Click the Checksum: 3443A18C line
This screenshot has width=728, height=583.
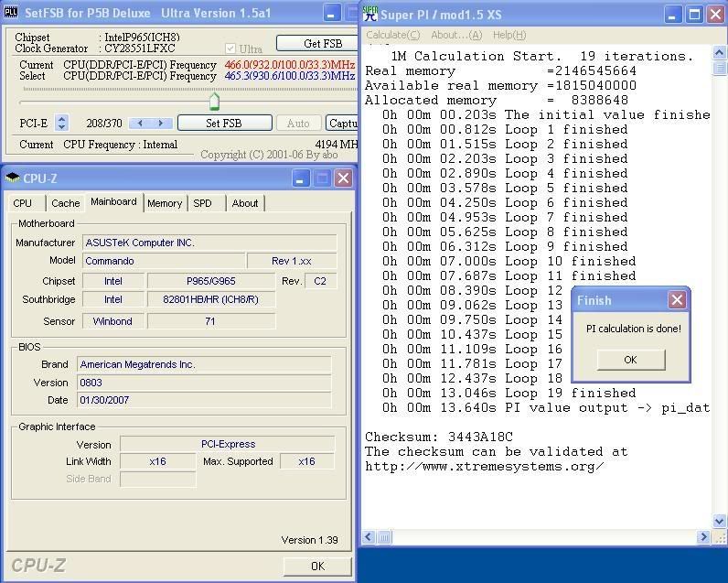[x=439, y=437]
